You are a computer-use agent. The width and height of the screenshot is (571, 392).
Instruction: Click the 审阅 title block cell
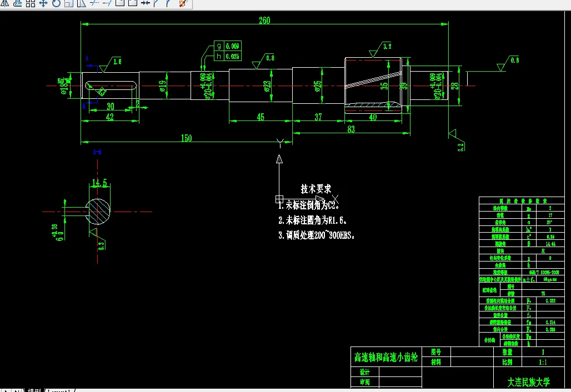[365, 382]
